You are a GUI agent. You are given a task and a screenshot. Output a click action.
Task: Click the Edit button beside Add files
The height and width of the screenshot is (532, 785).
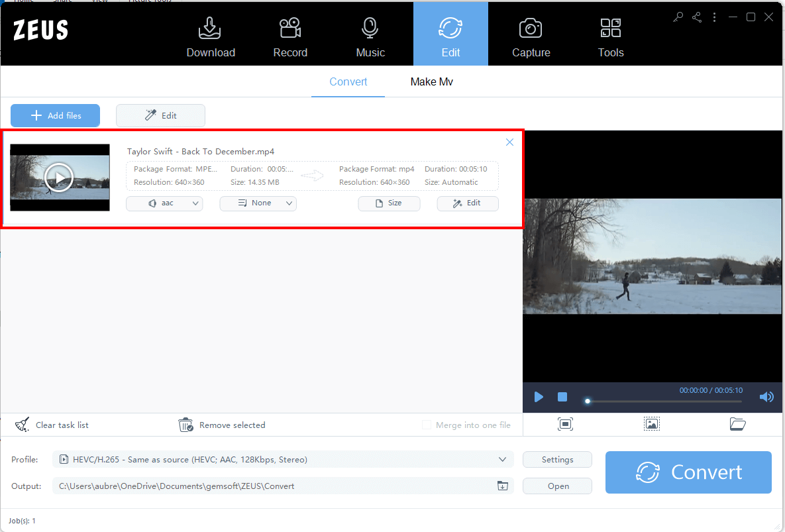(x=160, y=115)
